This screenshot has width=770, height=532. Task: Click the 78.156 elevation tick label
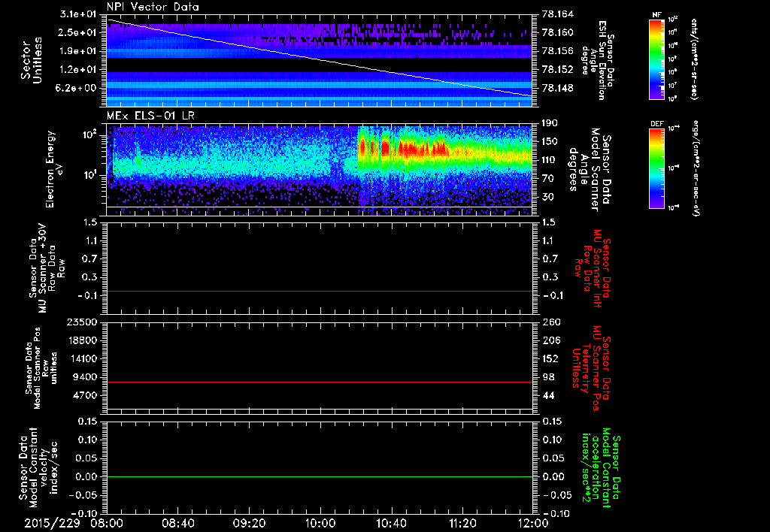(x=557, y=51)
